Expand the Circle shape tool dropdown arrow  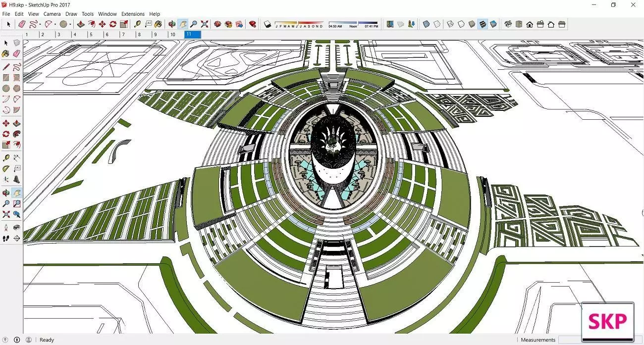pos(70,24)
